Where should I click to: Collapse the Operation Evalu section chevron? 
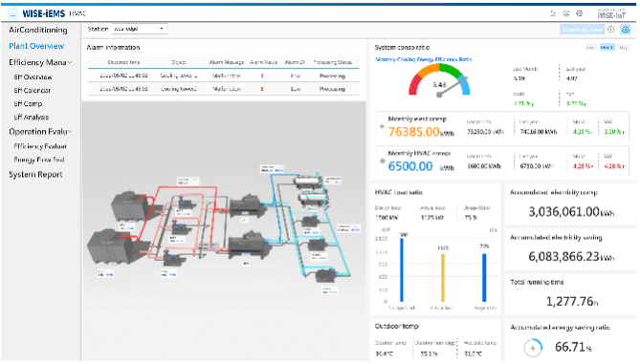[x=70, y=132]
